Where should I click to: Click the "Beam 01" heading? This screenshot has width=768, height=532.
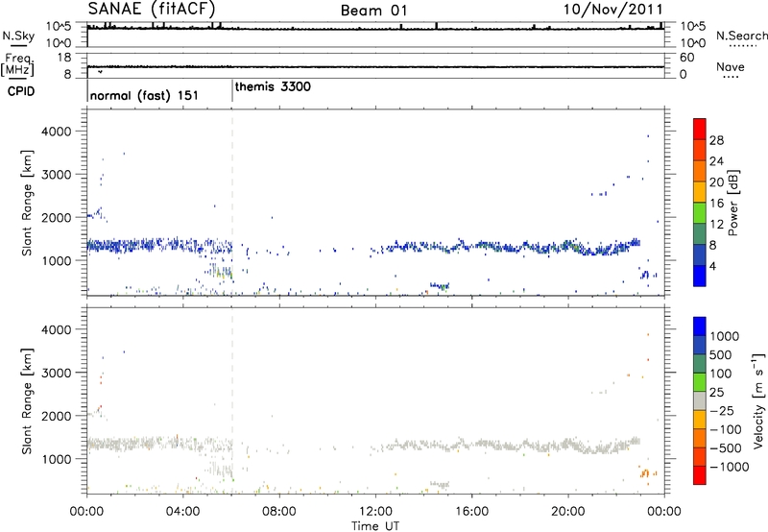[373, 11]
